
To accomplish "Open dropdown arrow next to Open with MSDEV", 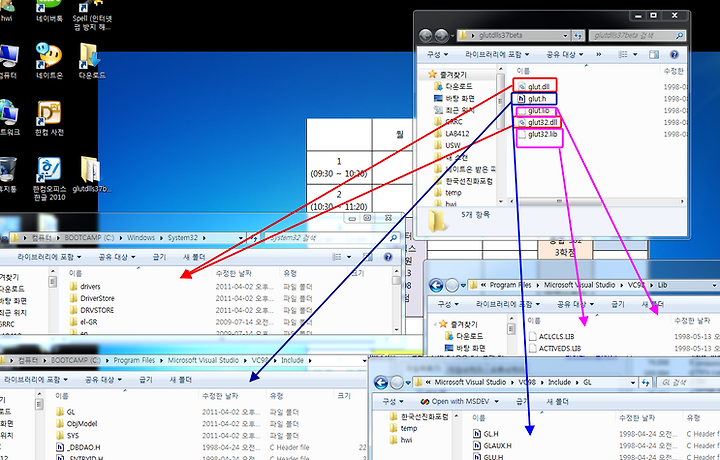I will click(496, 402).
